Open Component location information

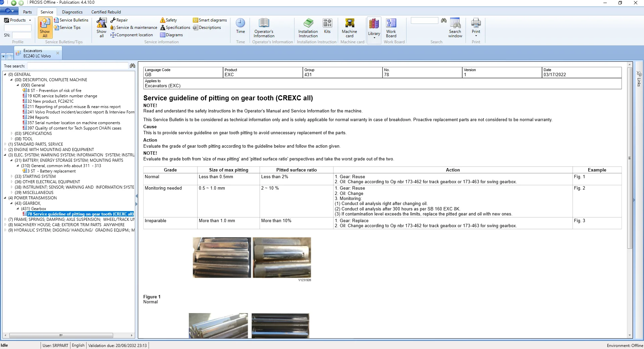click(132, 35)
